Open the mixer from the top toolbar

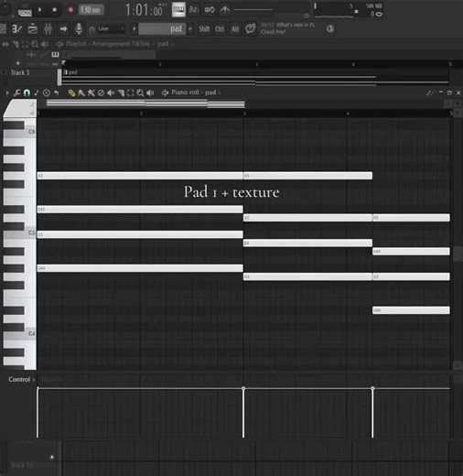(48, 29)
